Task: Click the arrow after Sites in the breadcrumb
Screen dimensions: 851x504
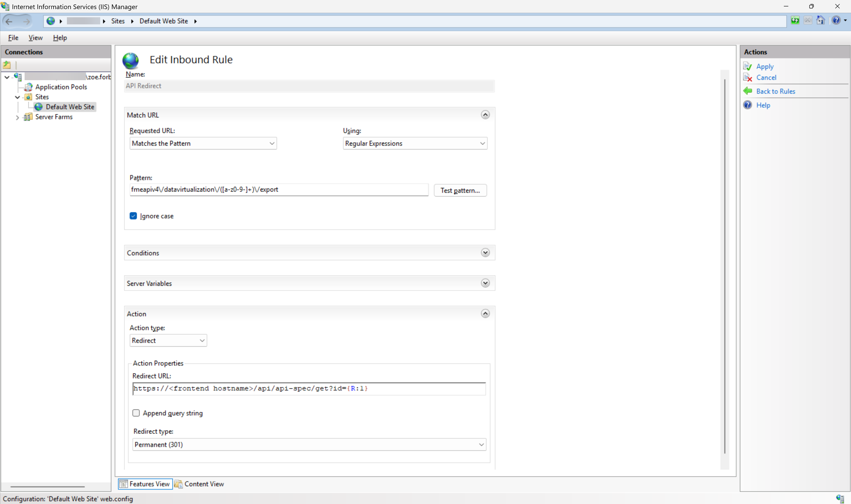Action: pos(132,21)
